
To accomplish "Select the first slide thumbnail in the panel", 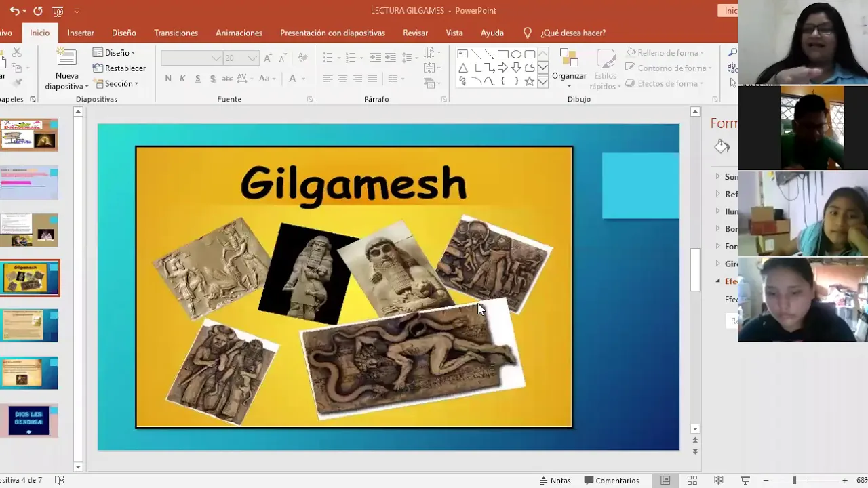I will (29, 135).
